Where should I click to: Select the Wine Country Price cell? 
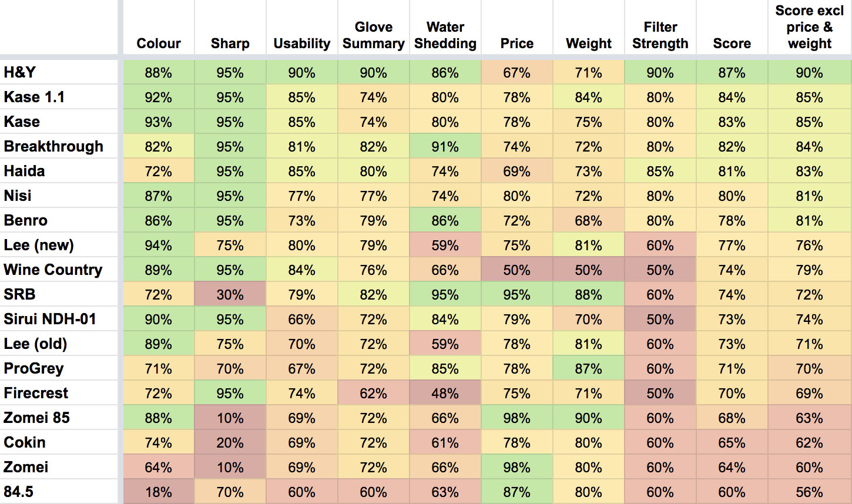pyautogui.click(x=517, y=270)
